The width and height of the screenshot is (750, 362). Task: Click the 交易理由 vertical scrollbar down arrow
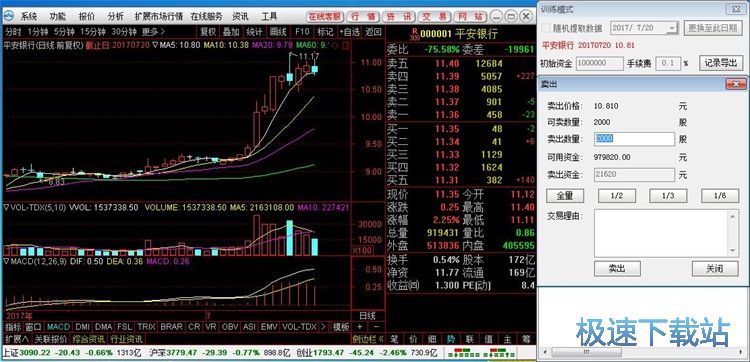[x=733, y=251]
